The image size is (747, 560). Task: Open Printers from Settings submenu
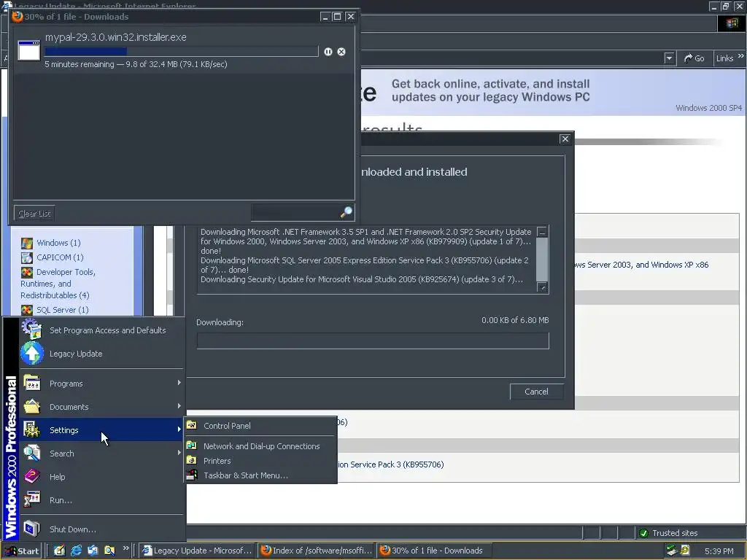(260, 461)
